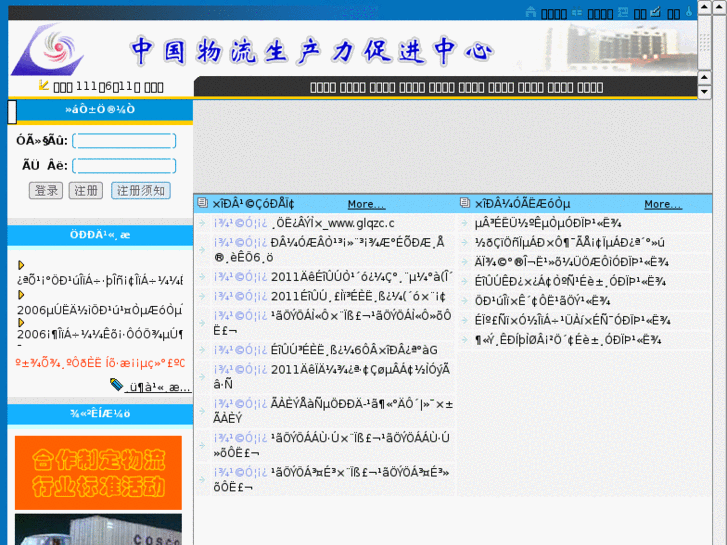The width and height of the screenshot is (727, 545).
Task: Click the key icon in top bar
Action: point(689,12)
